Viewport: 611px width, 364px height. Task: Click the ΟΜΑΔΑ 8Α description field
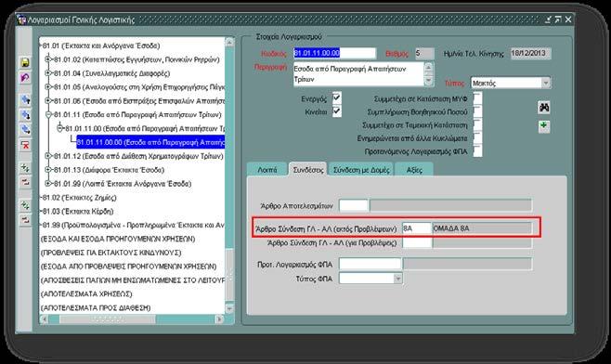click(482, 228)
